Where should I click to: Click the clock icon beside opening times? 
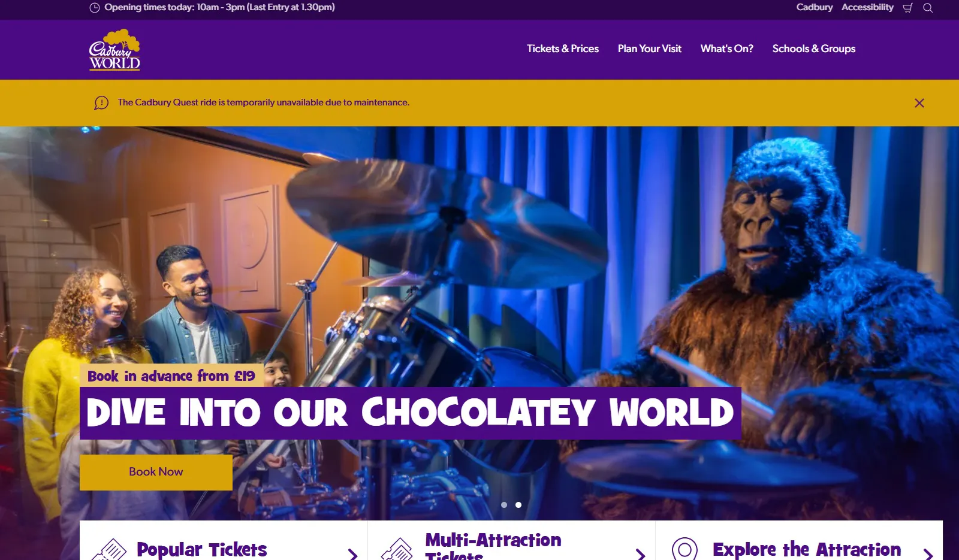coord(95,8)
